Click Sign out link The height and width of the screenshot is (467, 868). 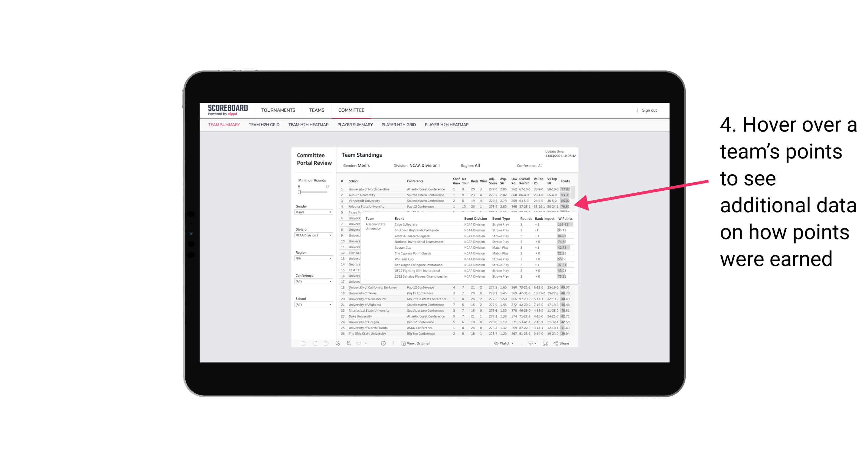click(649, 110)
